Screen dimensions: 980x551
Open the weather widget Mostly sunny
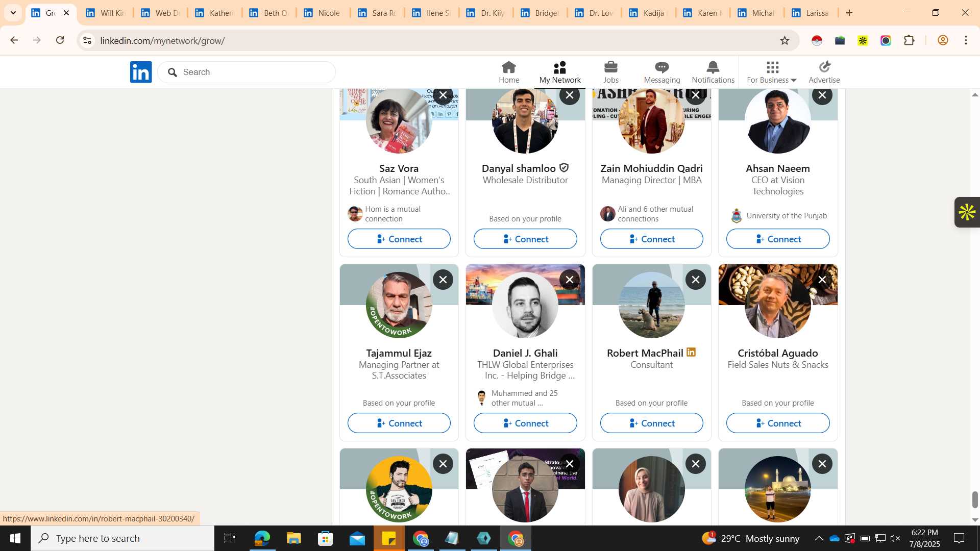point(750,538)
